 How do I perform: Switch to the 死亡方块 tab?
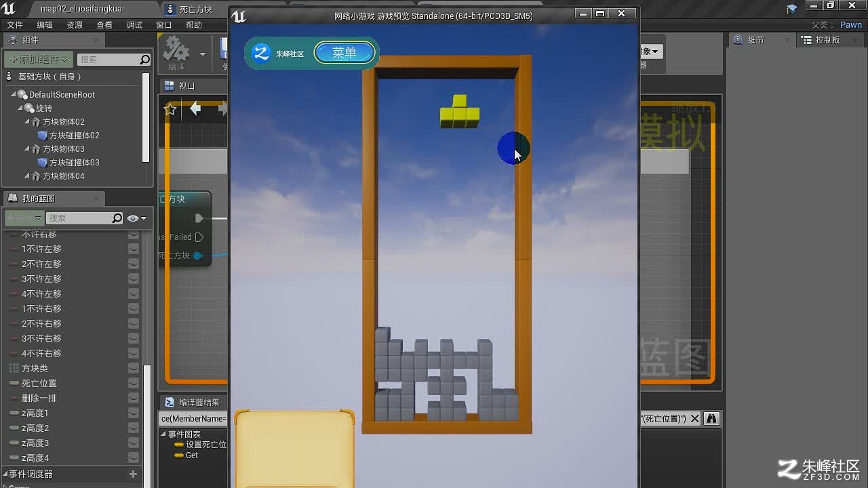(195, 9)
